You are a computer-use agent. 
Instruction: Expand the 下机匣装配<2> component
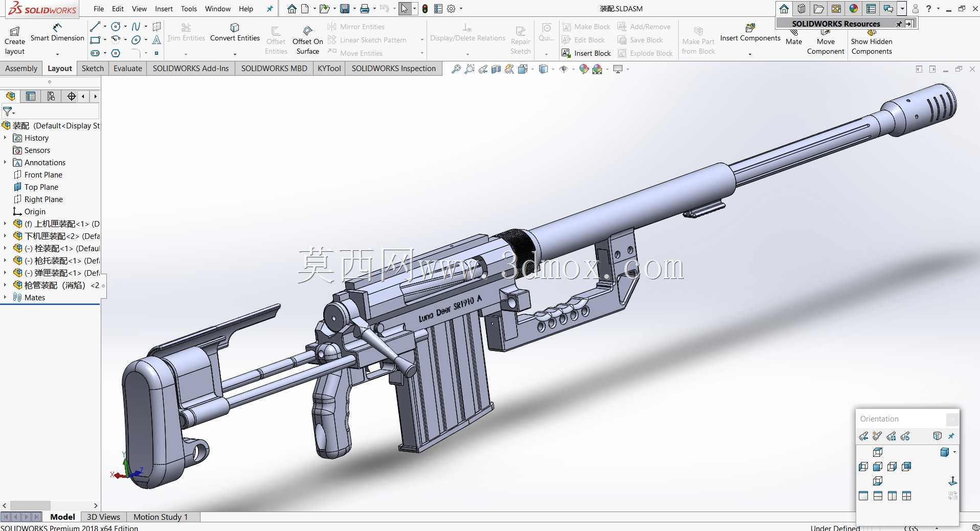(5, 236)
